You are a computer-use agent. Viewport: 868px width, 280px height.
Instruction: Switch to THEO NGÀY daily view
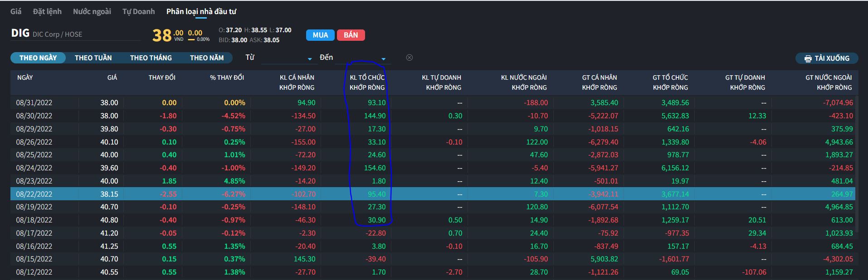[x=38, y=58]
